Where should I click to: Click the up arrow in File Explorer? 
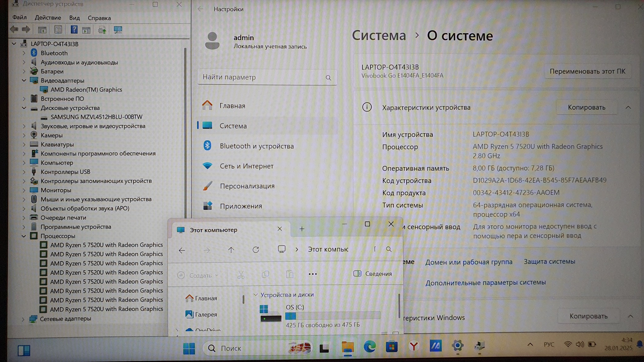click(x=231, y=250)
